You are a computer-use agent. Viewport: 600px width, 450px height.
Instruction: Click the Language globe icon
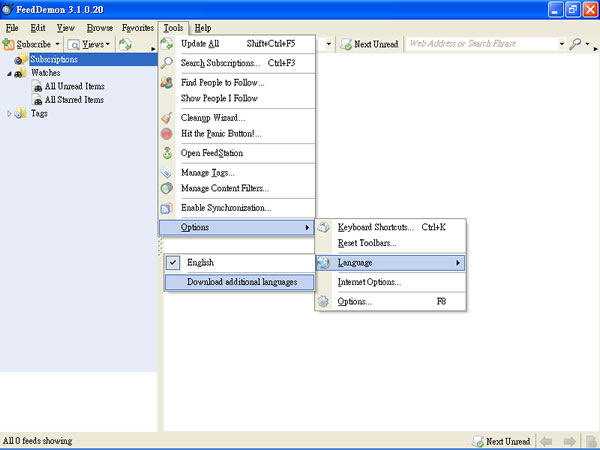324,262
